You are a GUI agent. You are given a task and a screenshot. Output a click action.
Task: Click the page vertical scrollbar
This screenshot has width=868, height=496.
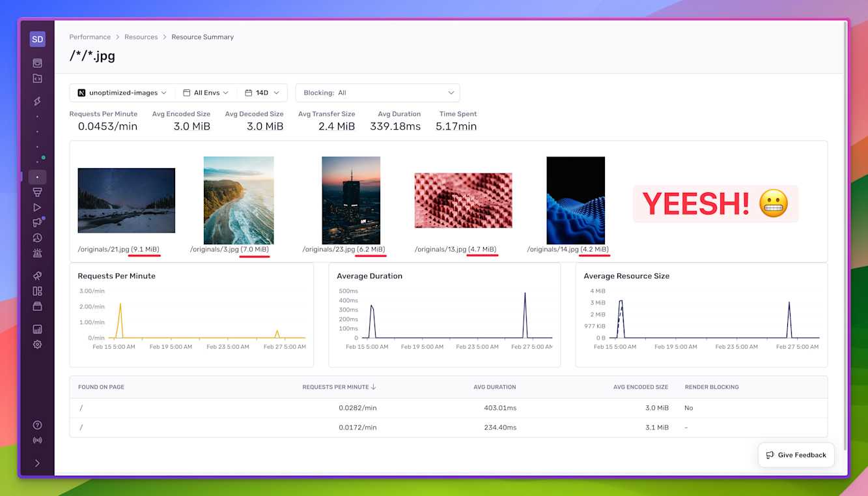[845, 235]
